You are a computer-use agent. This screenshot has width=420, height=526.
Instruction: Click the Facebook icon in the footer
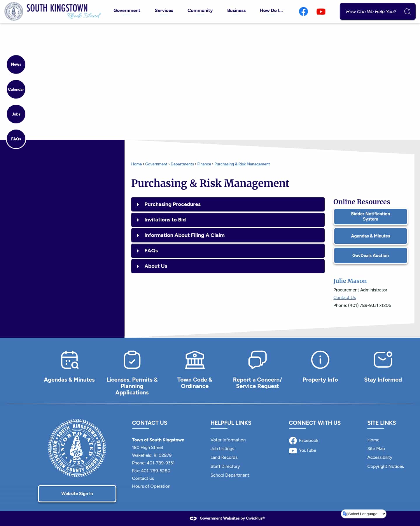point(293,441)
